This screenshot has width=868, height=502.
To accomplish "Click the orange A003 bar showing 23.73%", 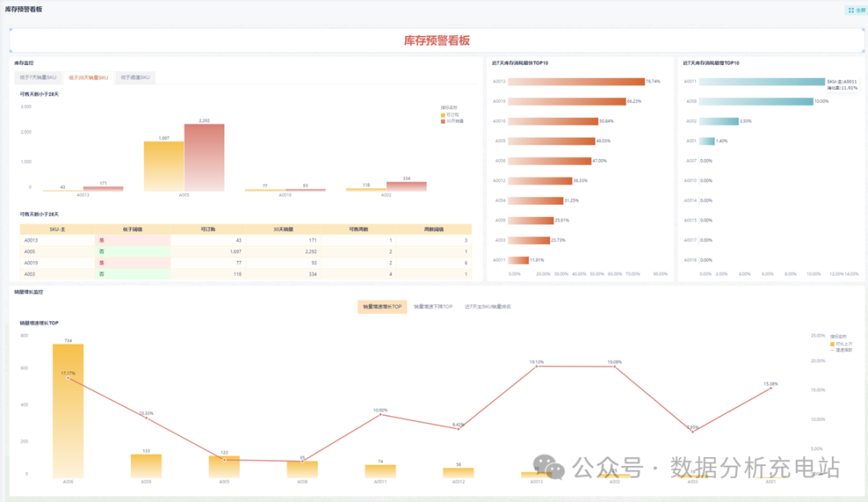I will (x=529, y=240).
